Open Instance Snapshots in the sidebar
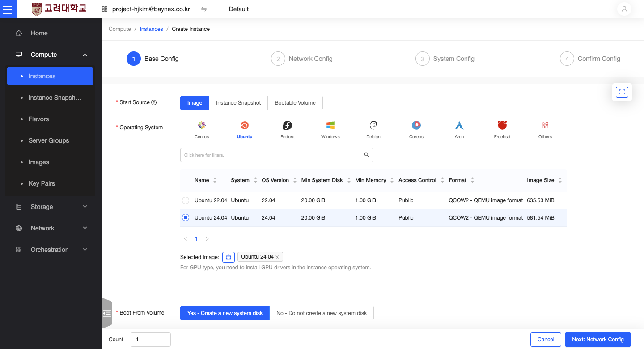Viewport: 644px width, 349px height. pyautogui.click(x=50, y=98)
